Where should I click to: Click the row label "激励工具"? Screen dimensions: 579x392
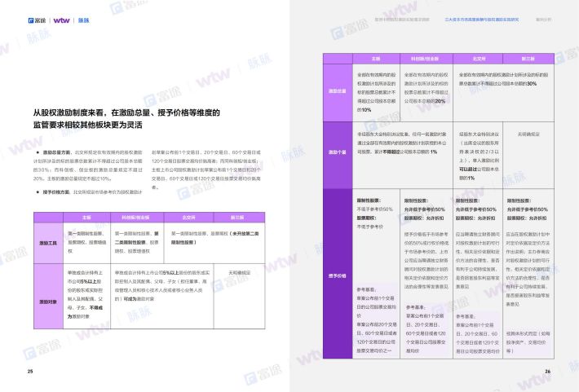coord(48,243)
